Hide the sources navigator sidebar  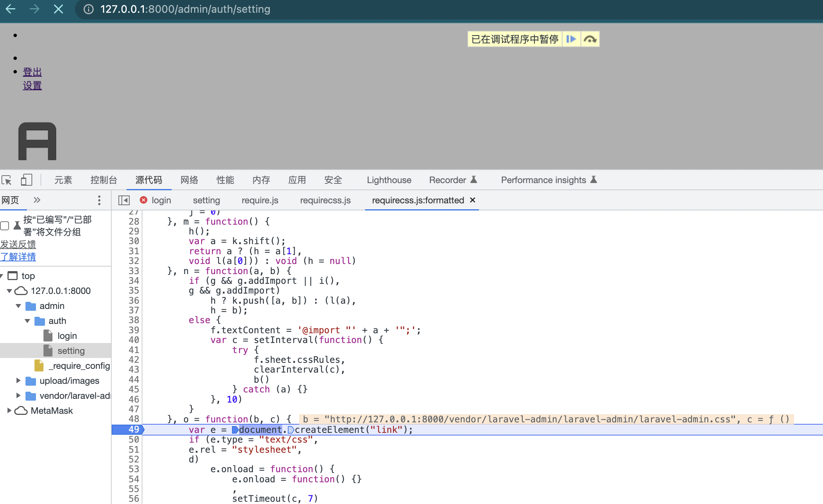[124, 200]
